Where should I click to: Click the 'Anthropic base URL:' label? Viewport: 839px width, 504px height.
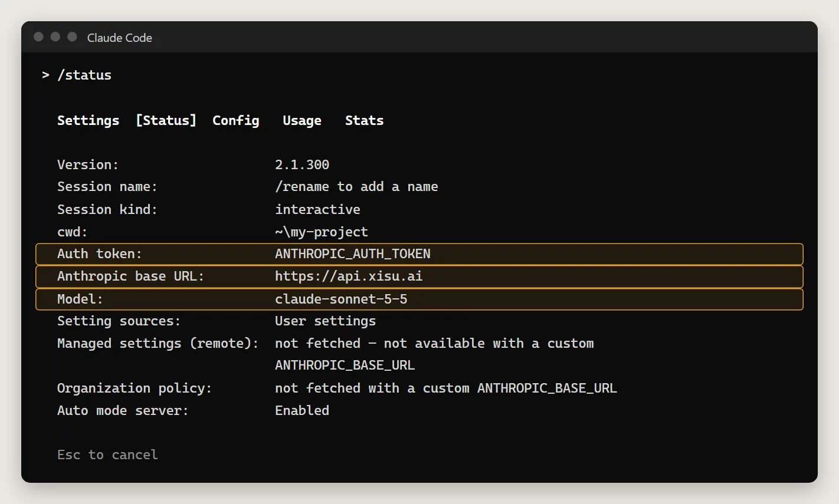point(130,276)
